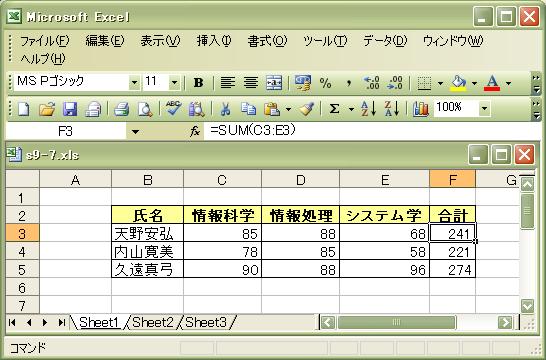Open Fill Color dropdown arrow

[x=474, y=83]
